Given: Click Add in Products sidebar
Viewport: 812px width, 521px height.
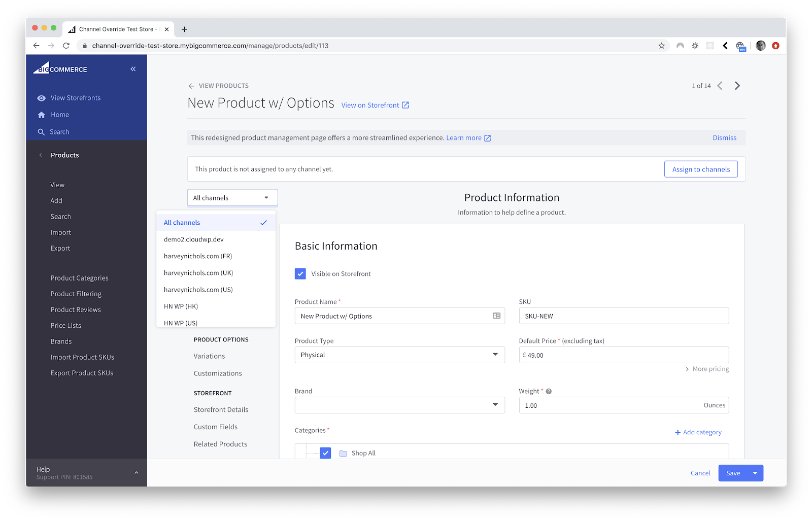Looking at the screenshot, I should coord(56,201).
